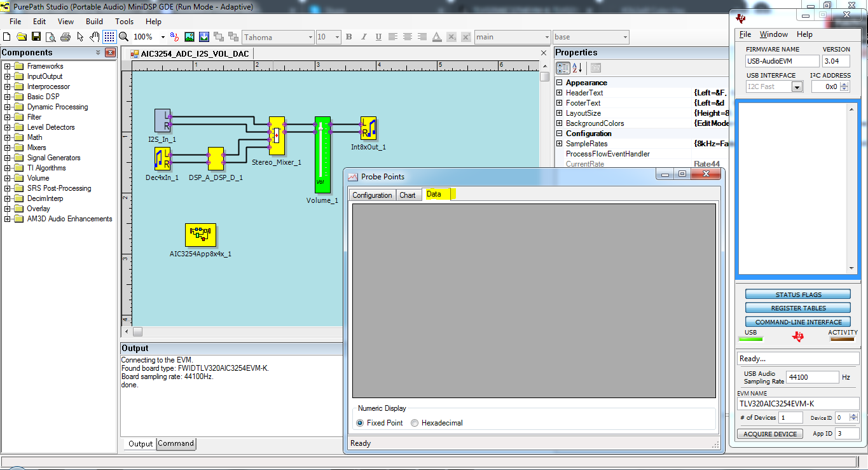Open Print Preview from the toolbar

[x=50, y=37]
